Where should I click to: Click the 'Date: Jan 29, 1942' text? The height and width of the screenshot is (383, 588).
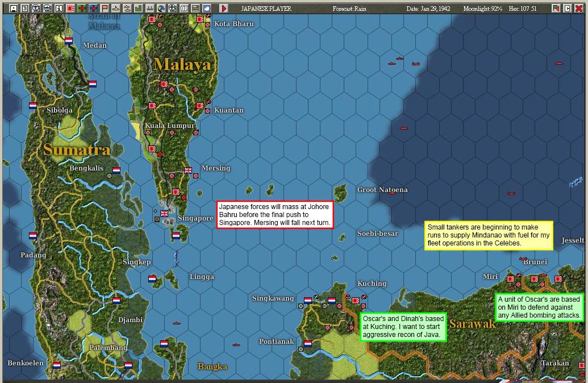[428, 9]
